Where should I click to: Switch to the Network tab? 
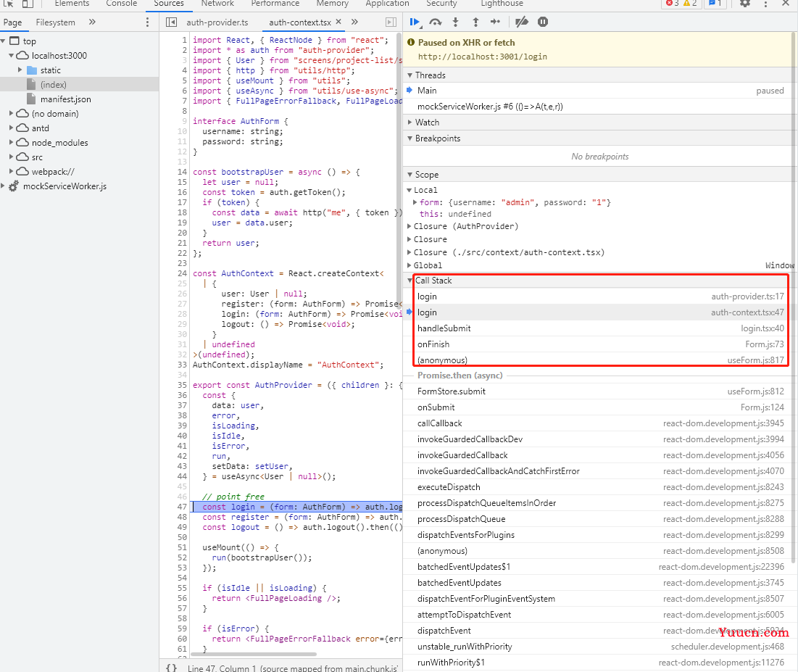coord(217,4)
